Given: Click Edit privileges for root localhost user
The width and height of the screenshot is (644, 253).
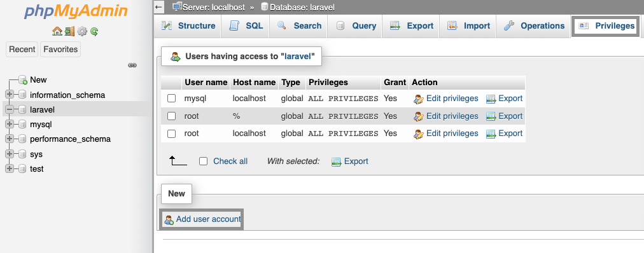Looking at the screenshot, I should click(x=452, y=133).
